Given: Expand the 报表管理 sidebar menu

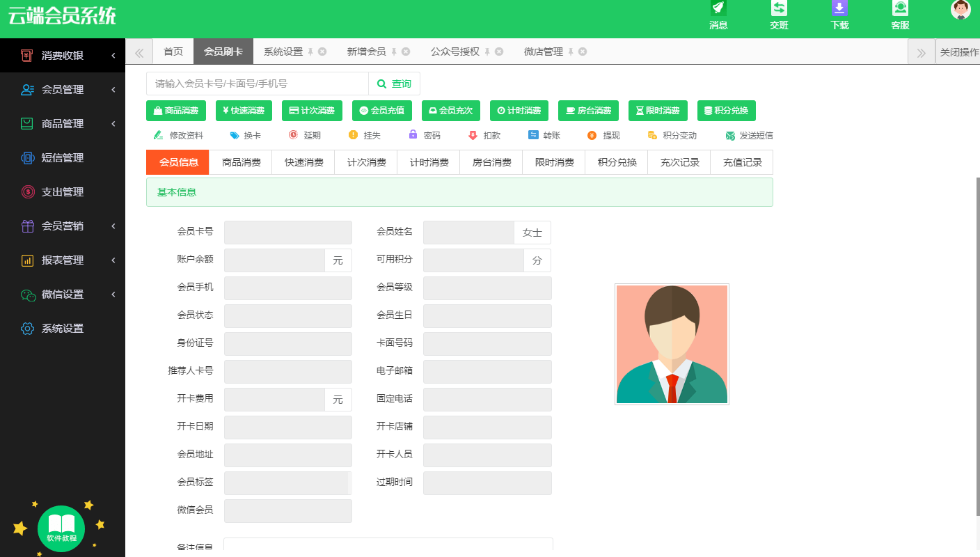Looking at the screenshot, I should point(63,260).
